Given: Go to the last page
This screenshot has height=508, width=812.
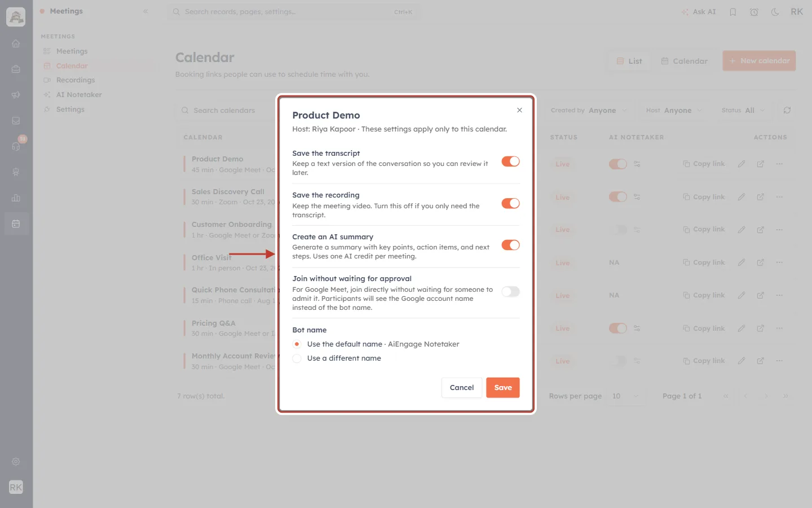Looking at the screenshot, I should 785,396.
